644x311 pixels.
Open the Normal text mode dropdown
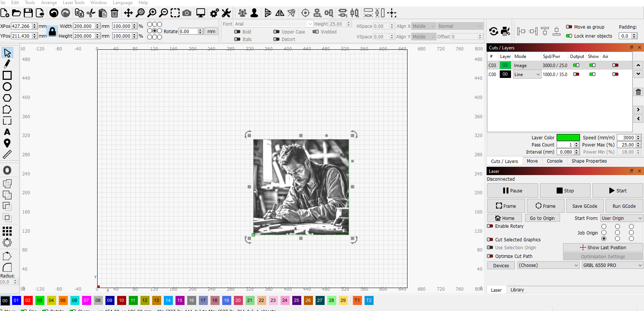click(x=460, y=26)
